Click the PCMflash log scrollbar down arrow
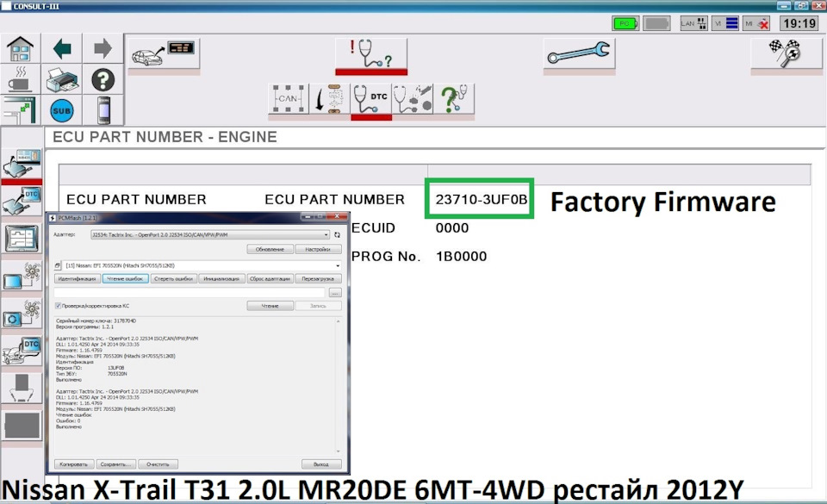Viewport: 827px width, 504px height. pyautogui.click(x=338, y=451)
